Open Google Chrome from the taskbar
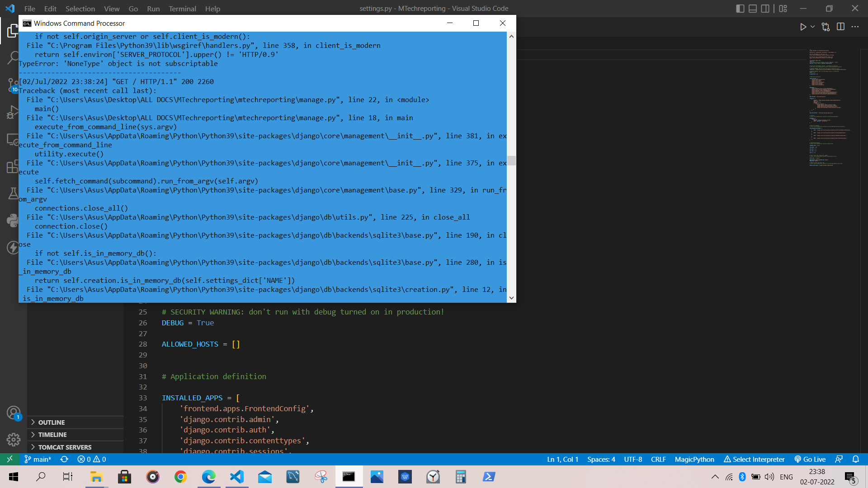 pyautogui.click(x=180, y=477)
